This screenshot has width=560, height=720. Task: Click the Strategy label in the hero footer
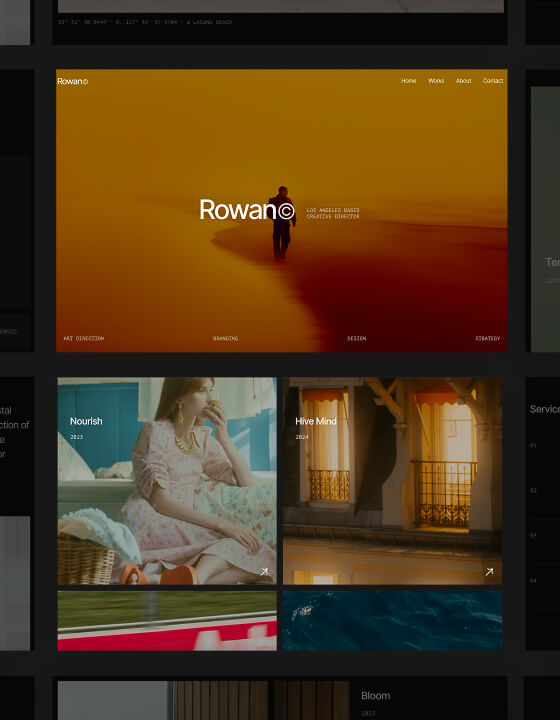[x=487, y=338]
